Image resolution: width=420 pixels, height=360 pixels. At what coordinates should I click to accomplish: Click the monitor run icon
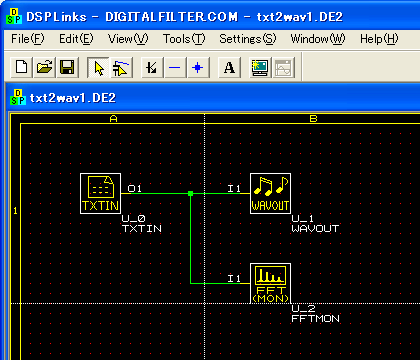pos(260,68)
